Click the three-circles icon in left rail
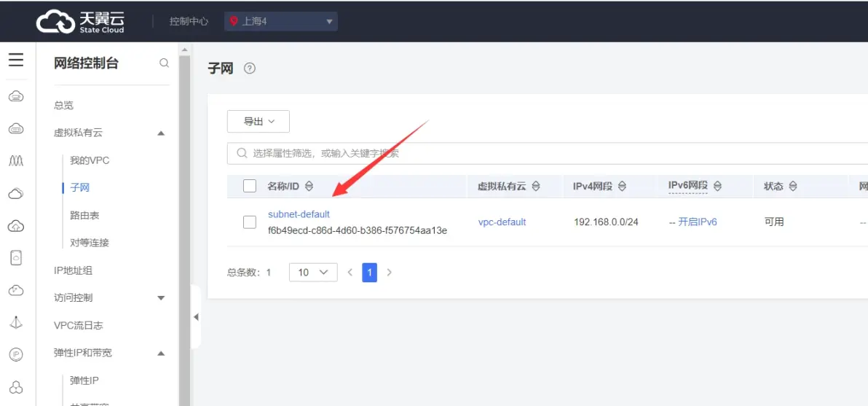The height and width of the screenshot is (406, 868). point(16,386)
